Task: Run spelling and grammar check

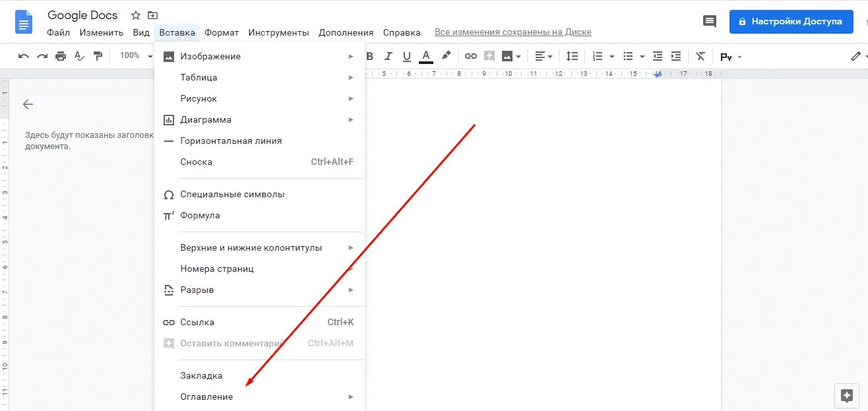Action: [x=79, y=56]
